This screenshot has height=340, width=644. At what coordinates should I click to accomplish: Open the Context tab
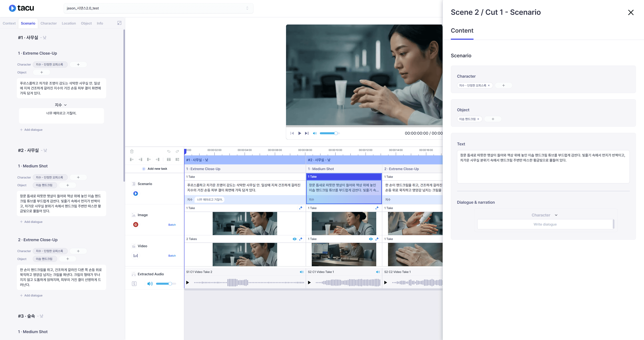pos(9,23)
